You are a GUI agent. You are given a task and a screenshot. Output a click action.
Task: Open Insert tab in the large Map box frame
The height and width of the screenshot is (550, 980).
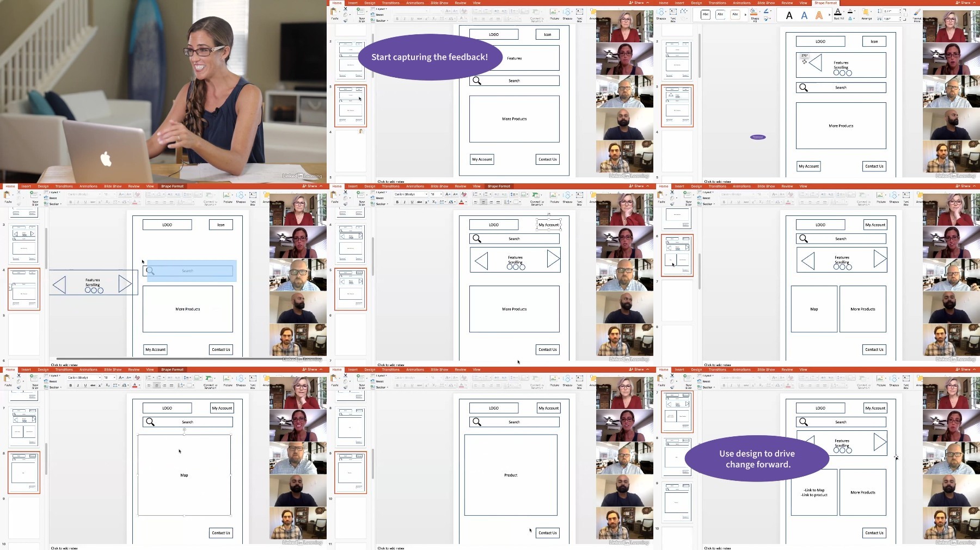point(26,369)
